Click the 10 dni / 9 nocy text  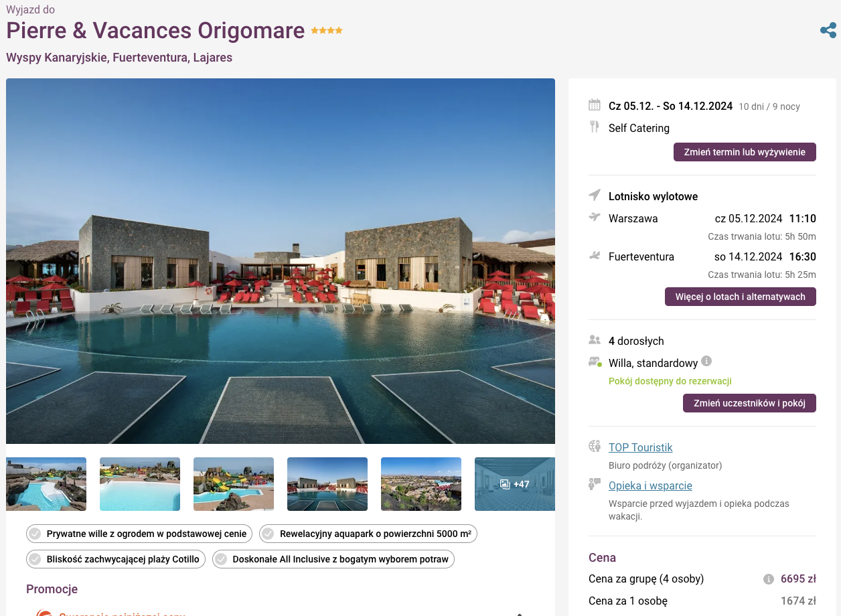(x=769, y=106)
